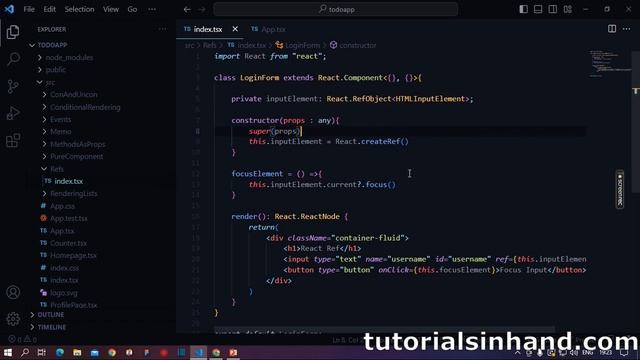
Task: Open Task View from the taskbar
Action: (x=42, y=352)
